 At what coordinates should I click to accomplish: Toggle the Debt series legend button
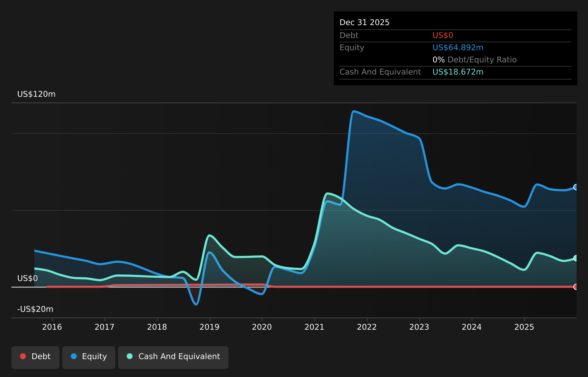coord(35,357)
